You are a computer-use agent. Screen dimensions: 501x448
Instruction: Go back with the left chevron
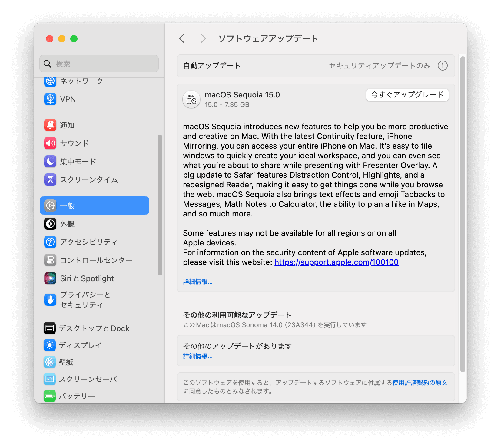[182, 38]
